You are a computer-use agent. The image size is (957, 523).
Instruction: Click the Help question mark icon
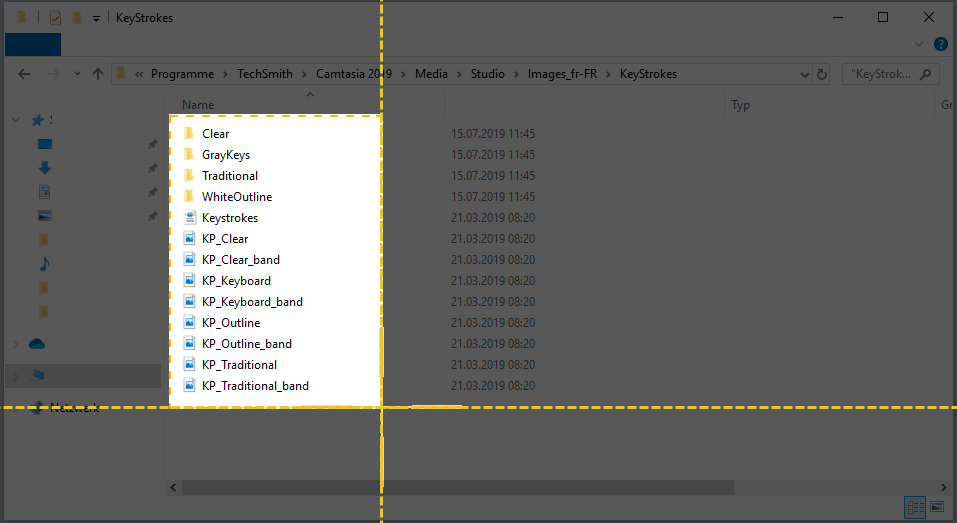[x=941, y=44]
